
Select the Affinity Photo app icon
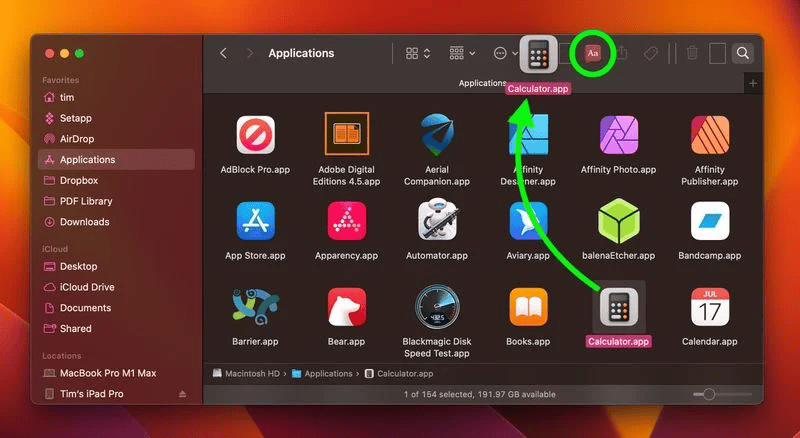click(x=619, y=136)
